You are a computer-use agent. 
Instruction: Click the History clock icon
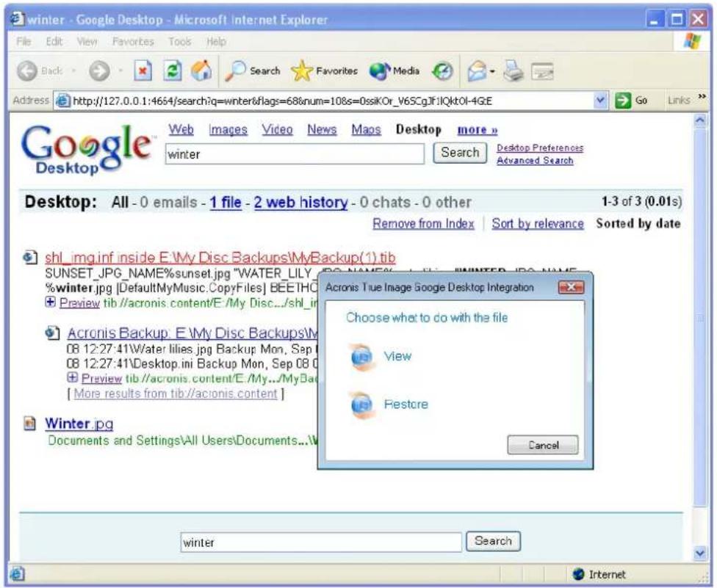pyautogui.click(x=443, y=70)
